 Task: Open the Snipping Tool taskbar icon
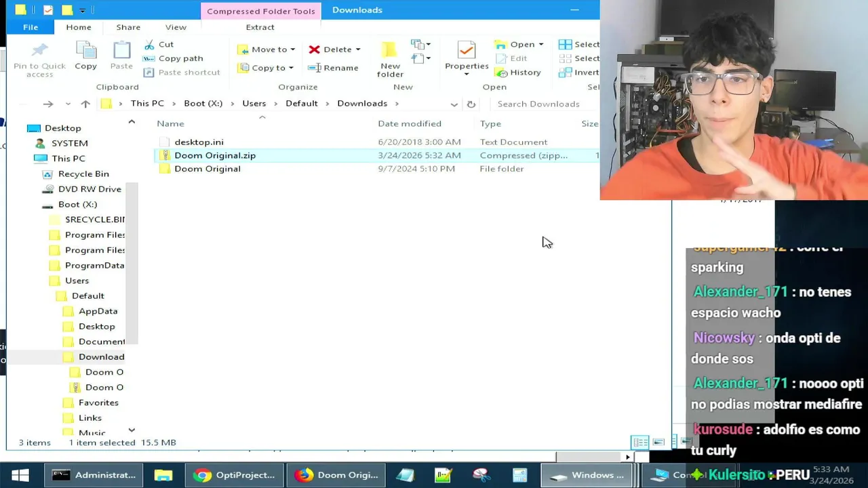coord(481,475)
